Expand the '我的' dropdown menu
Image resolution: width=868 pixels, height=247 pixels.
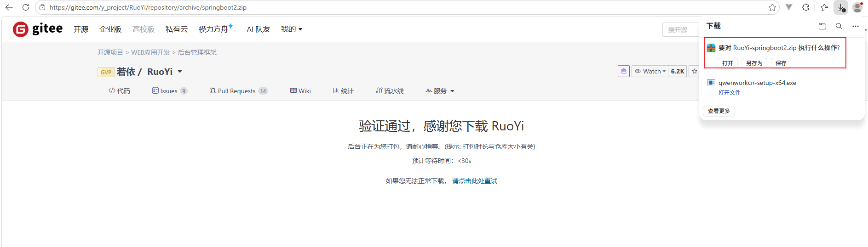(x=292, y=29)
